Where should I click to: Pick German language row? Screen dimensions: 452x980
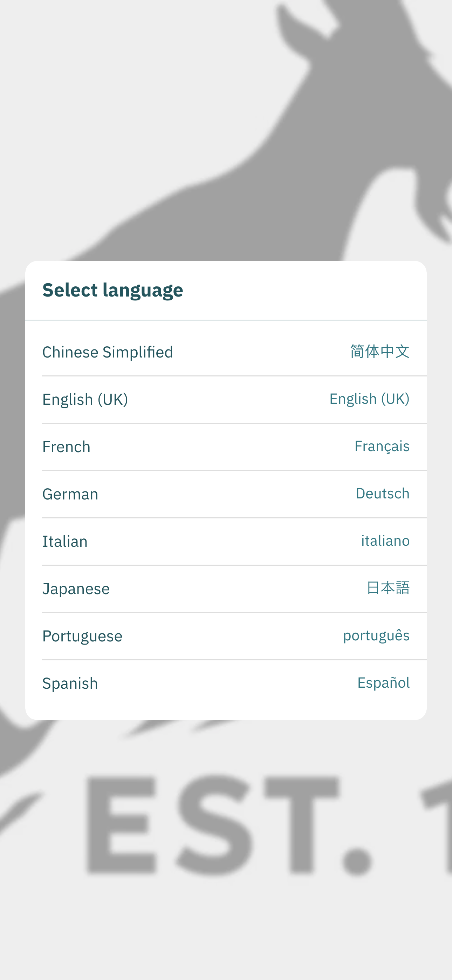pos(226,494)
